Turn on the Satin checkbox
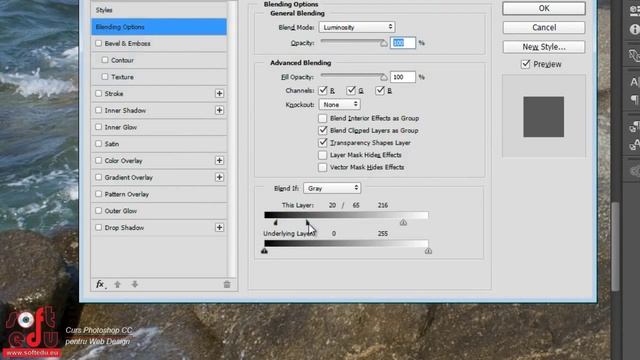Viewport: 640px width, 360px height. click(x=98, y=144)
